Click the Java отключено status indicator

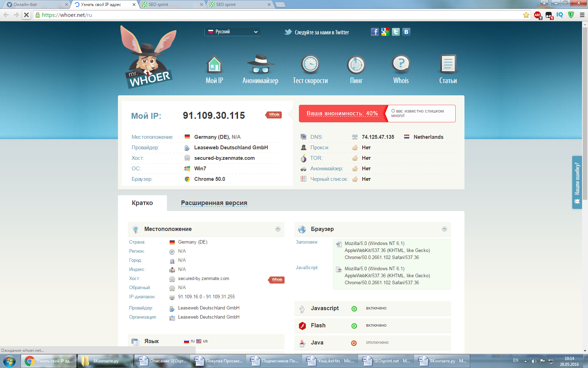(x=354, y=343)
